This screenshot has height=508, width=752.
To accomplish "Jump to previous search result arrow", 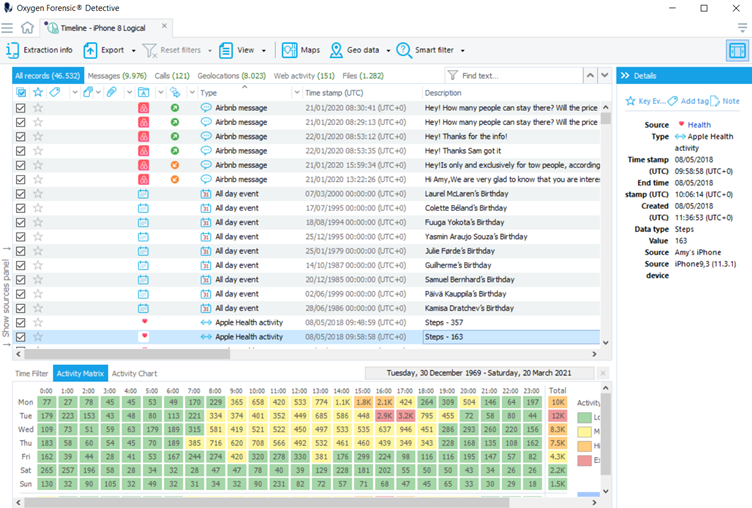I will (590, 75).
